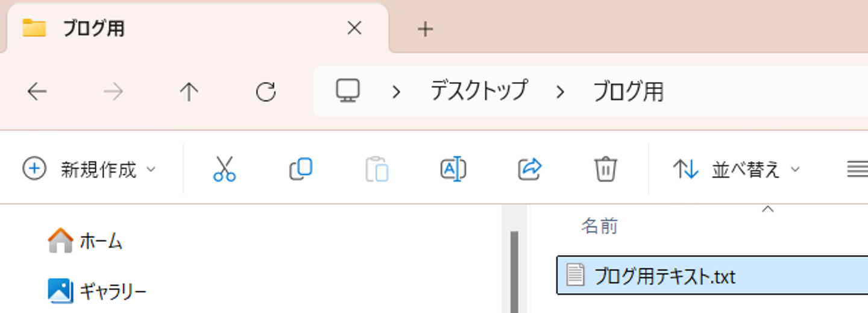
Task: Open the 並べ替え sort dropdown
Action: click(x=736, y=169)
